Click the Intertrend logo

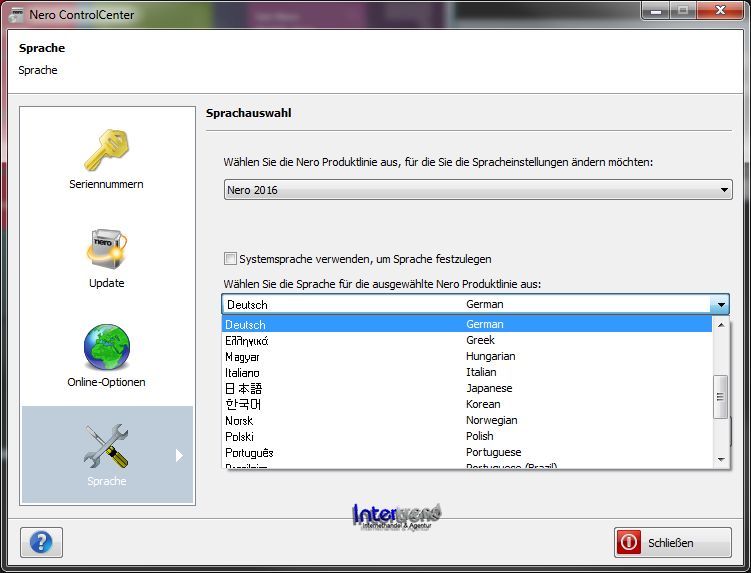(x=396, y=515)
